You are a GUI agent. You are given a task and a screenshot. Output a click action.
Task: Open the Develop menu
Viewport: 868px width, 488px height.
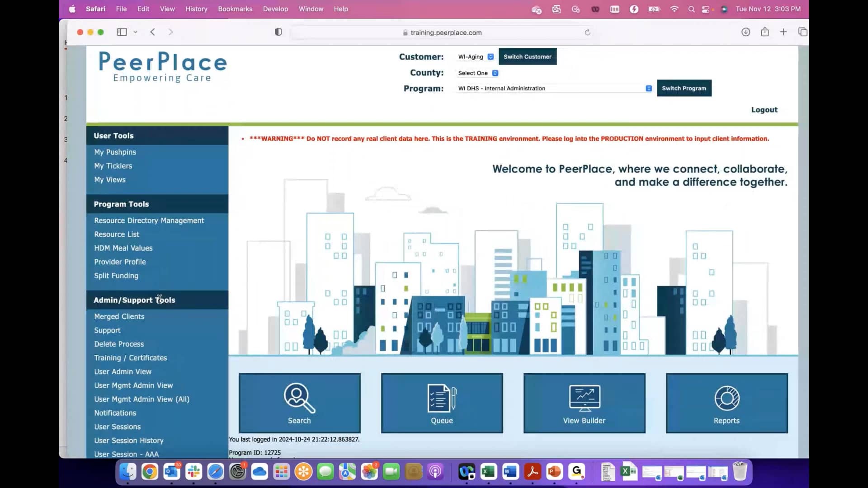(x=275, y=9)
